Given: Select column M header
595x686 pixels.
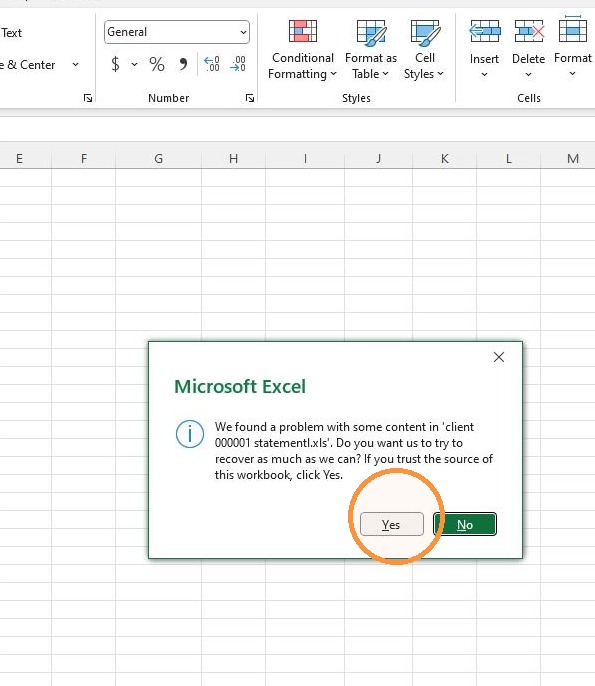Looking at the screenshot, I should 573,158.
